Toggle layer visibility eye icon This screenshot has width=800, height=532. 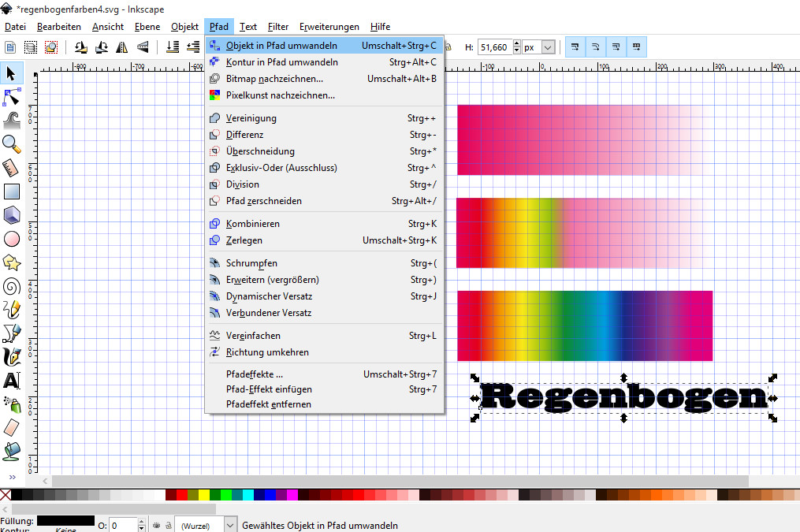click(x=157, y=525)
